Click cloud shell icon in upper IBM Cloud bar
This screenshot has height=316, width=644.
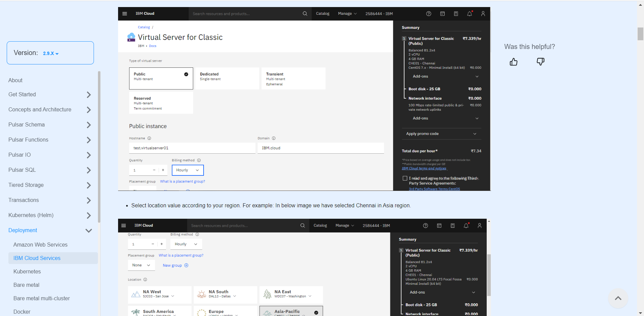pyautogui.click(x=442, y=14)
